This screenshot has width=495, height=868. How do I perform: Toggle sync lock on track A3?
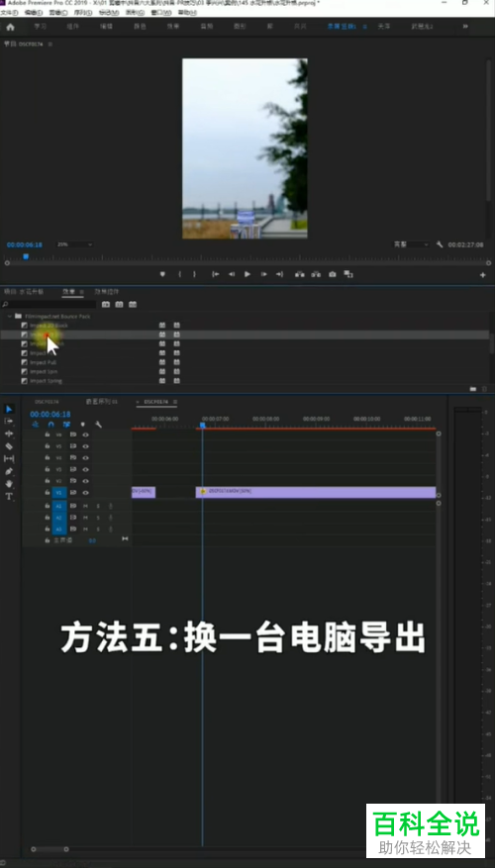coord(72,530)
